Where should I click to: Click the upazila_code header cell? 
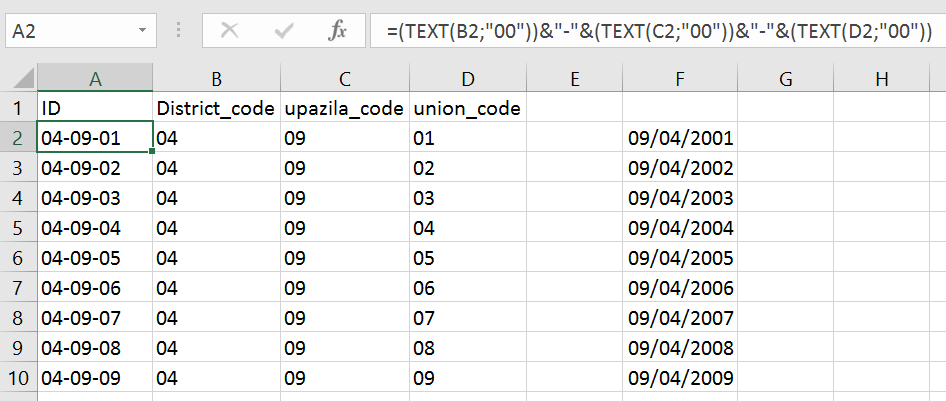tap(344, 109)
